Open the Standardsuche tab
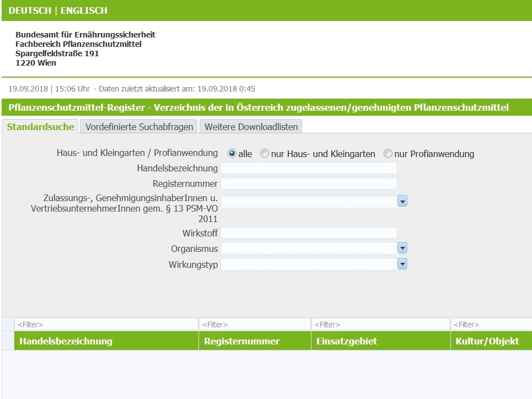The height and width of the screenshot is (399, 532). 40,127
